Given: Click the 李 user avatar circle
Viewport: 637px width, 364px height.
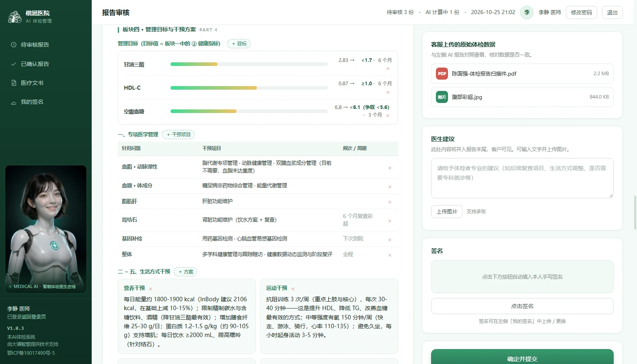Looking at the screenshot, I should pos(527,12).
